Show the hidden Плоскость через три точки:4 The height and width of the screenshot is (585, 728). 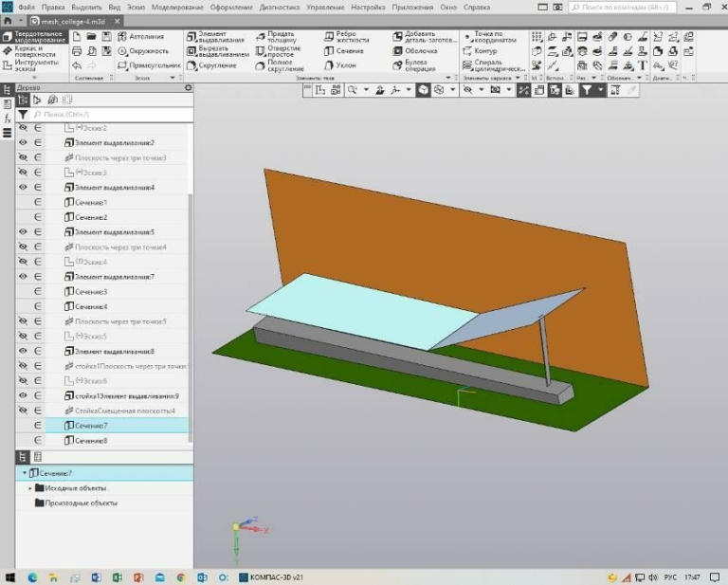pos(23,247)
